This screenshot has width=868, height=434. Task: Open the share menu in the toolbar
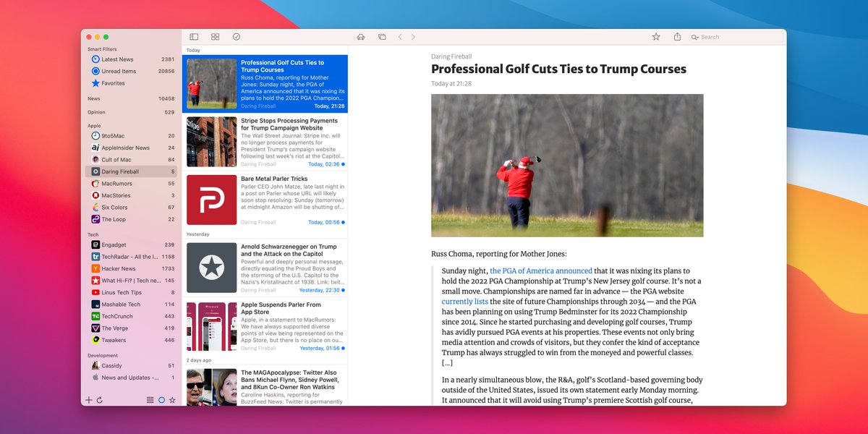point(677,37)
